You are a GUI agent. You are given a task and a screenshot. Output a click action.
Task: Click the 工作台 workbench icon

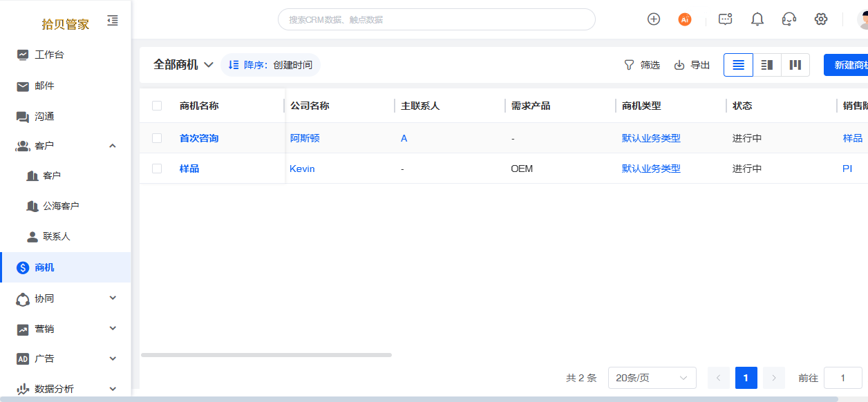[23, 55]
